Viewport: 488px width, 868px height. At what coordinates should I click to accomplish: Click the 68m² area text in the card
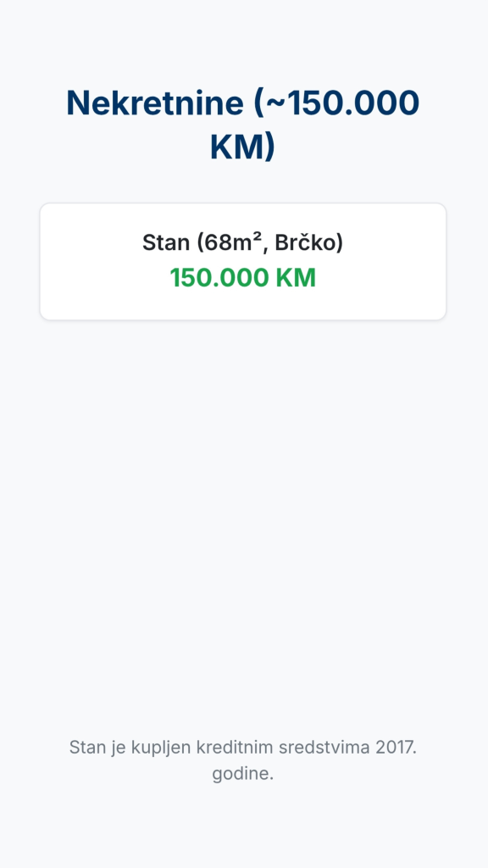pyautogui.click(x=230, y=242)
